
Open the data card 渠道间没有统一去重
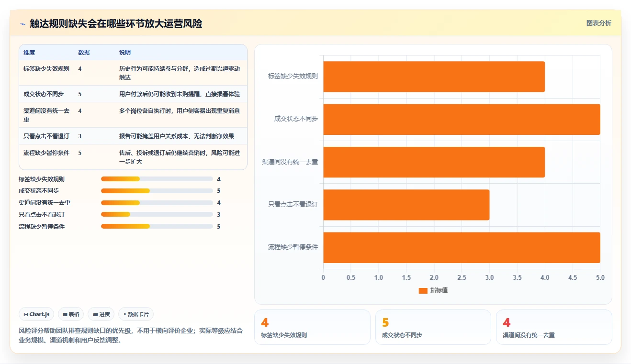pyautogui.click(x=554, y=327)
